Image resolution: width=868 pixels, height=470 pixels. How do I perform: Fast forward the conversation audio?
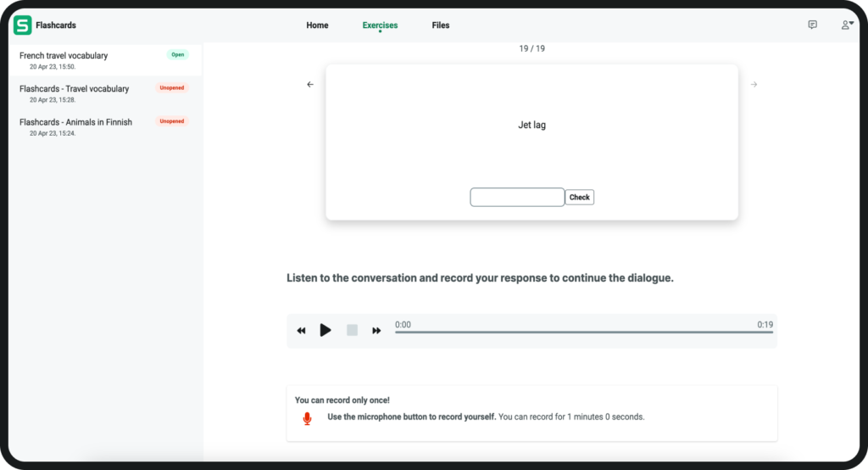pyautogui.click(x=376, y=331)
